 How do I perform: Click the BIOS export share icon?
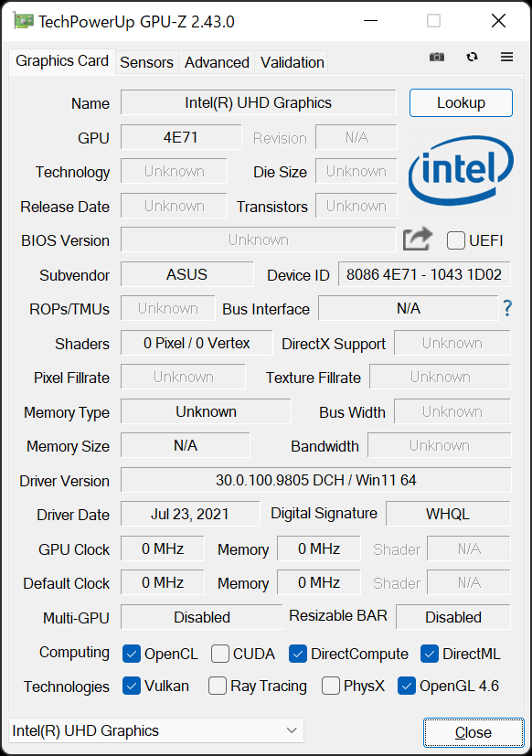[x=417, y=239]
